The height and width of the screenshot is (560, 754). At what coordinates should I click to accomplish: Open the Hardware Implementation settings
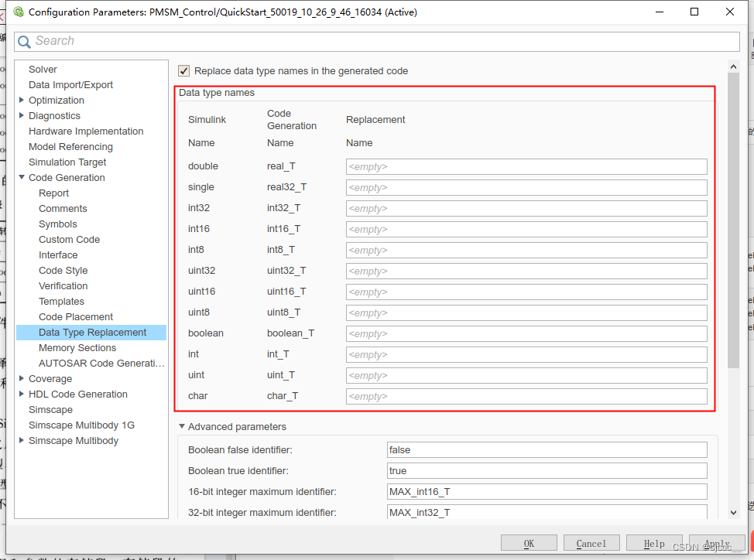[85, 131]
